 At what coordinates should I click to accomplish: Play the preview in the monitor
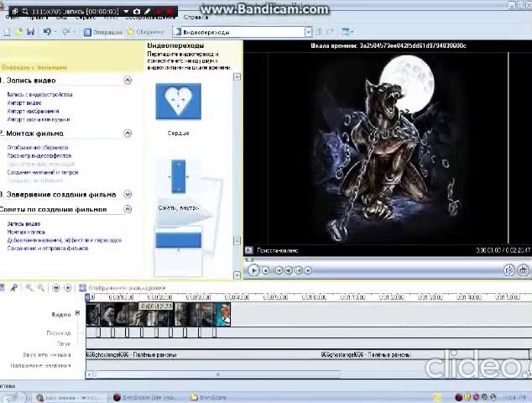coord(253,270)
